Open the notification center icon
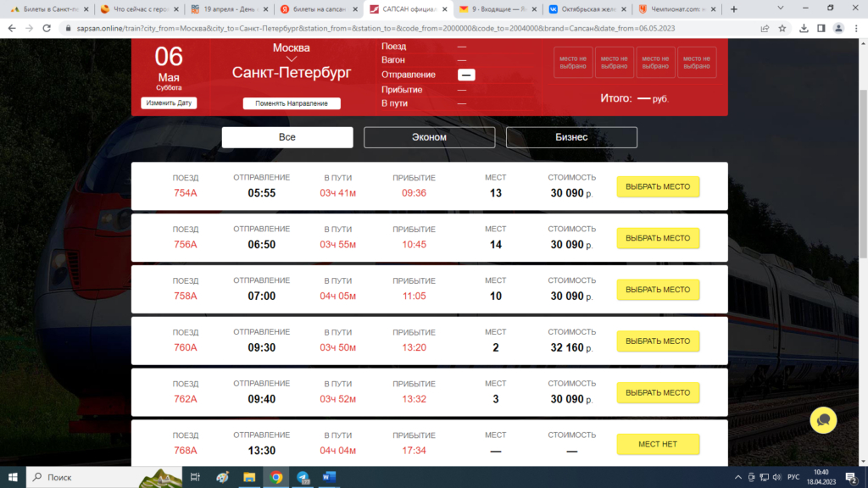 [x=851, y=477]
